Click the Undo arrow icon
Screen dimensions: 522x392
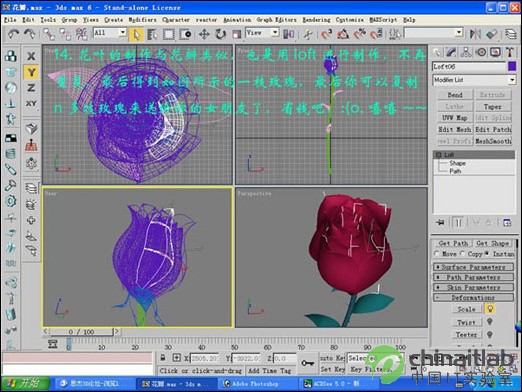point(14,34)
